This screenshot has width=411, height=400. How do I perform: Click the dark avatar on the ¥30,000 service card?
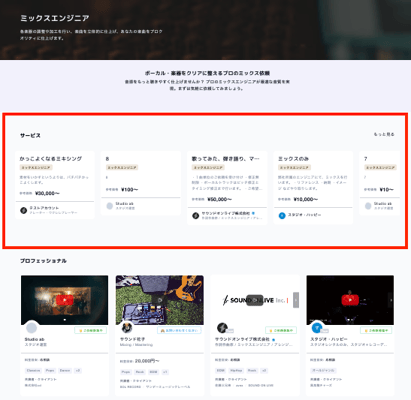point(23,210)
